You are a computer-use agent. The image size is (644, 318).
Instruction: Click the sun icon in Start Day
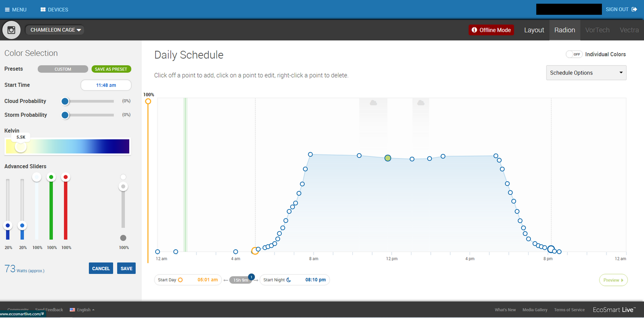[x=180, y=280]
